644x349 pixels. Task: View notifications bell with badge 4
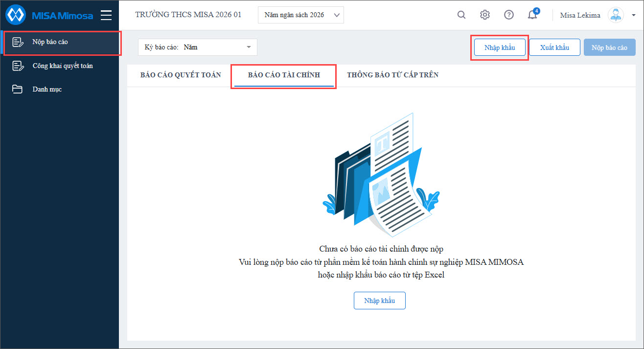(533, 14)
